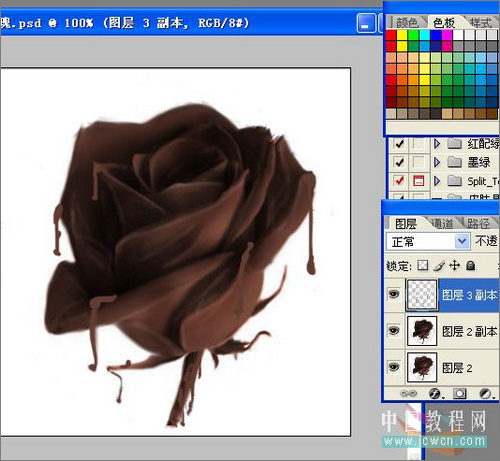
Task: Click the 图层 2 副本 rose thumbnail
Action: [x=422, y=331]
